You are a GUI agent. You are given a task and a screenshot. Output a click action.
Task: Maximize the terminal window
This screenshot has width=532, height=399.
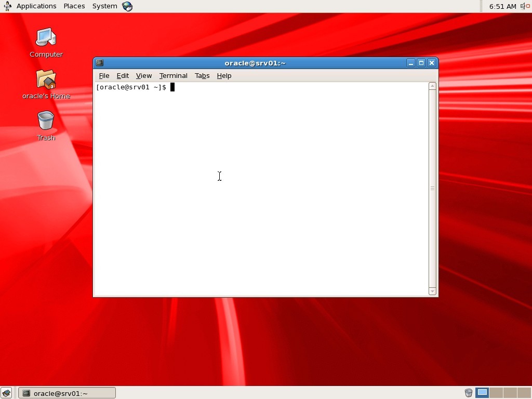(x=421, y=63)
